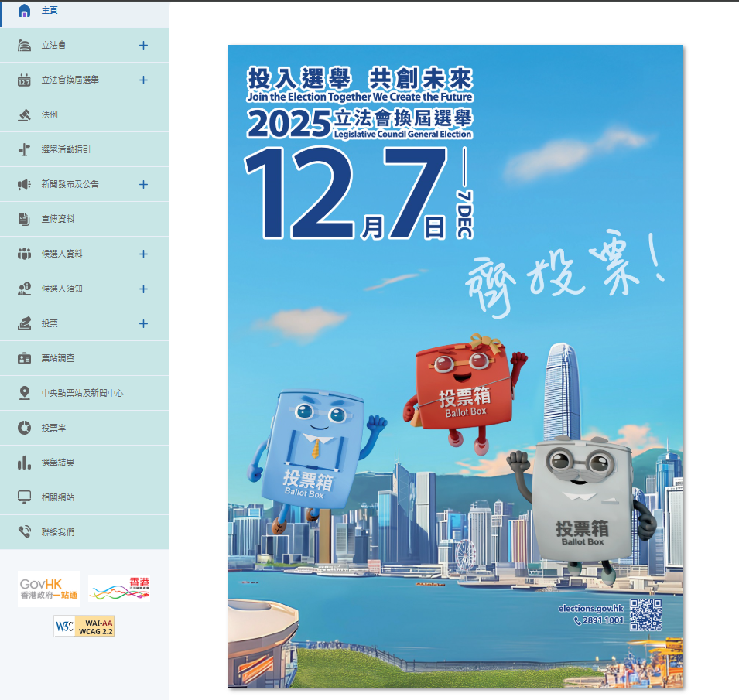Click the 2025 election poster image
739x700 pixels.
pyautogui.click(x=455, y=367)
